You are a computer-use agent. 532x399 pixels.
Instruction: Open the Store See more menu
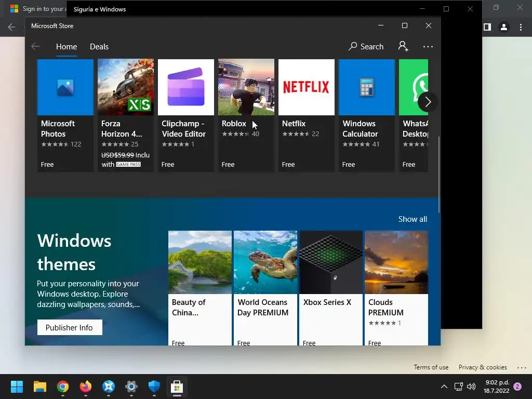click(x=428, y=46)
